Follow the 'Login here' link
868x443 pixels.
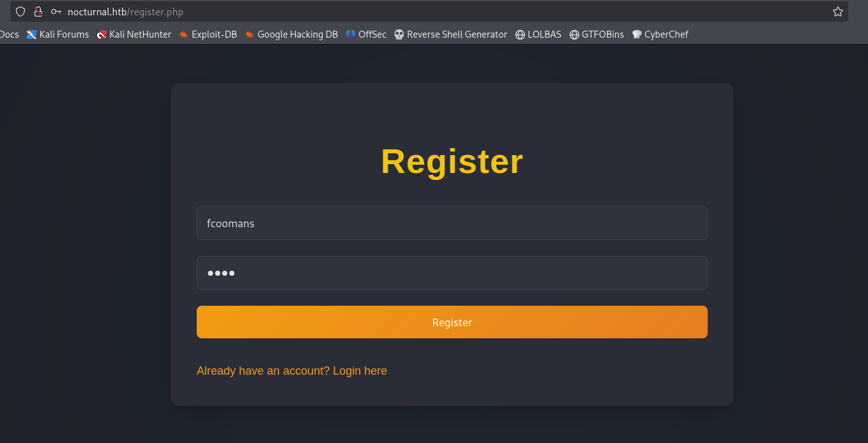(x=360, y=371)
